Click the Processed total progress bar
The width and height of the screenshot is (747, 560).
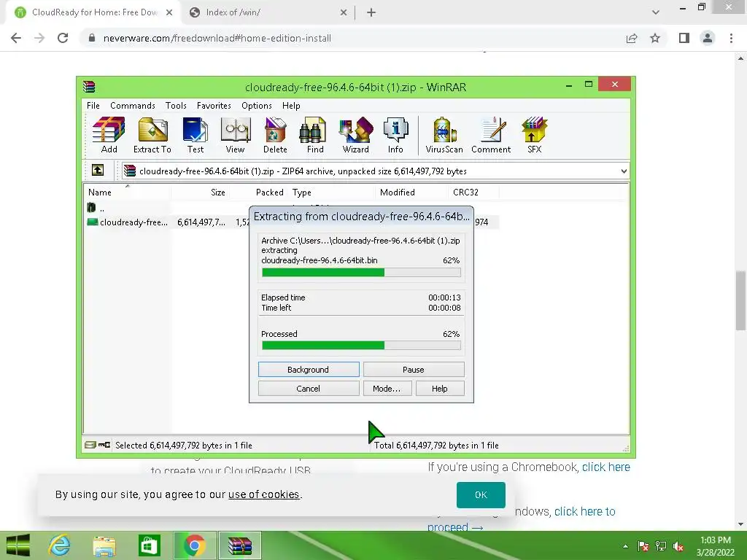[361, 345]
